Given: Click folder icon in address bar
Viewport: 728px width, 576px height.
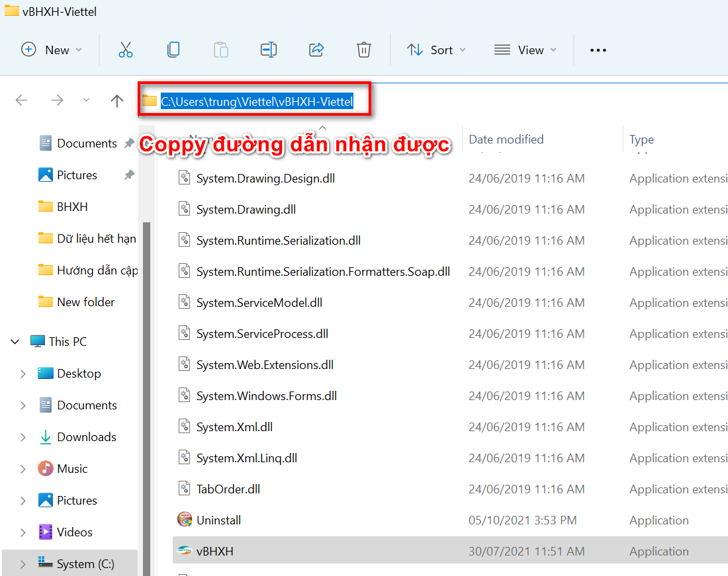Looking at the screenshot, I should (150, 100).
